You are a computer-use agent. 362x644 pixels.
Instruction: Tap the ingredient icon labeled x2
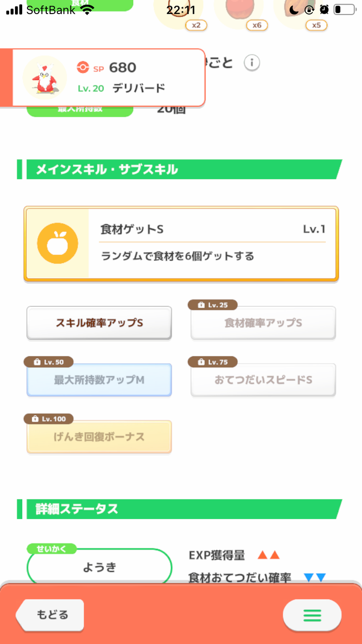178,11
